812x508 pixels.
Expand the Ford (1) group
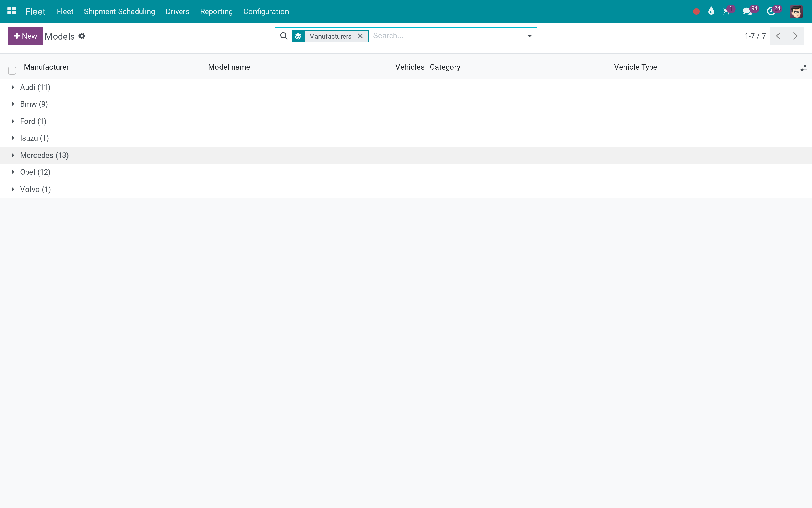(x=406, y=121)
